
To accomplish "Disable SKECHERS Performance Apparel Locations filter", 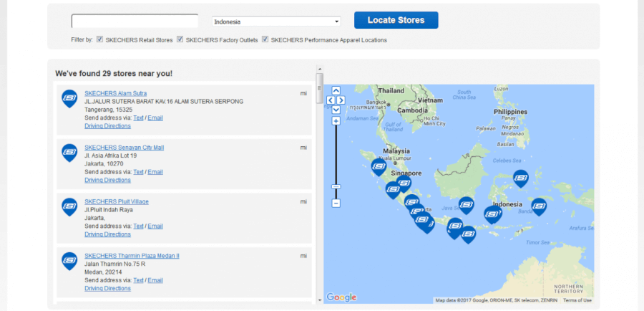I will [x=265, y=39].
